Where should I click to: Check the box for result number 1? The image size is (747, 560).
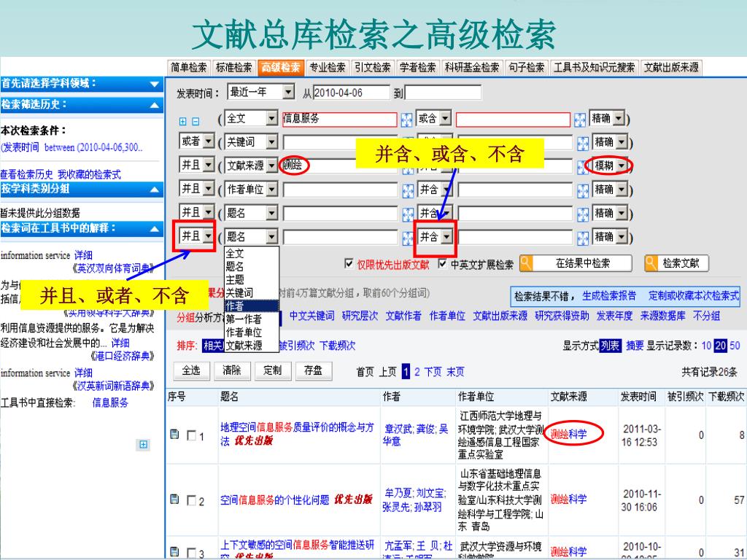[191, 436]
